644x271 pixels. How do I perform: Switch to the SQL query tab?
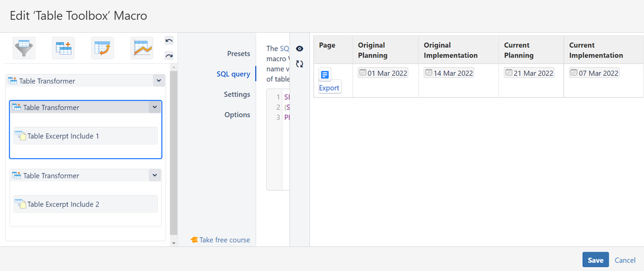point(233,74)
